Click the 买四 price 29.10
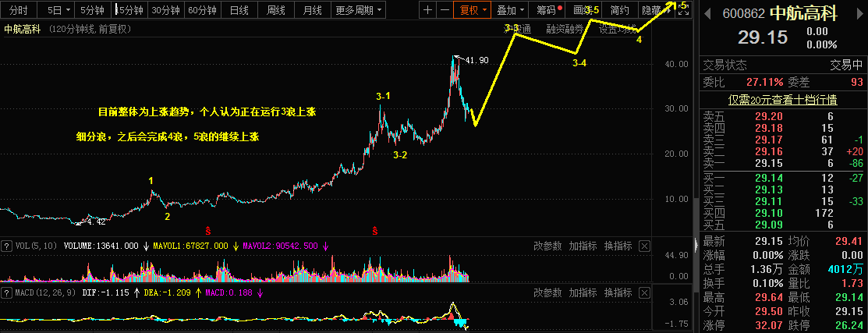868x333 pixels. pyautogui.click(x=767, y=213)
